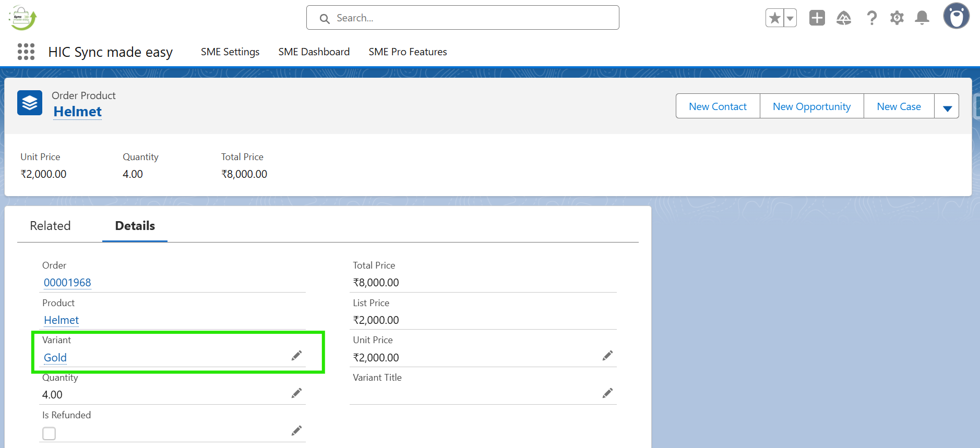Click the details Unit Price ₹2,000.00 value
Screen dimensions: 980x448
[x=376, y=358]
